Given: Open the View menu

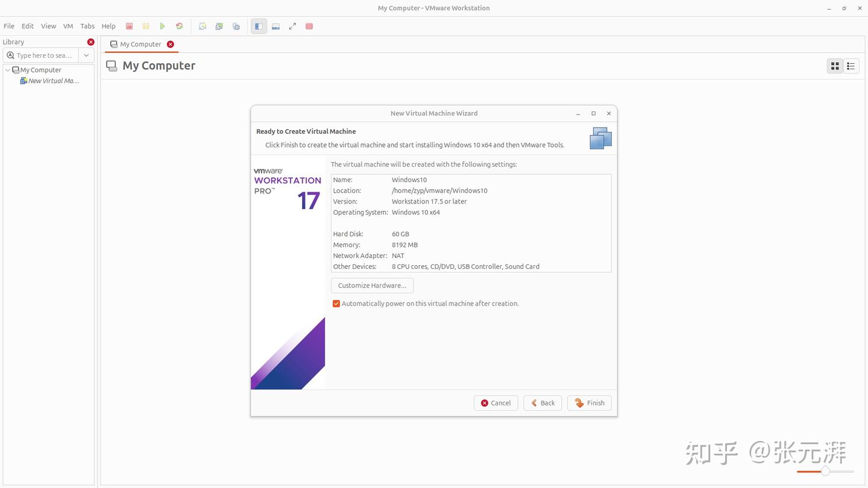Looking at the screenshot, I should pyautogui.click(x=49, y=27).
